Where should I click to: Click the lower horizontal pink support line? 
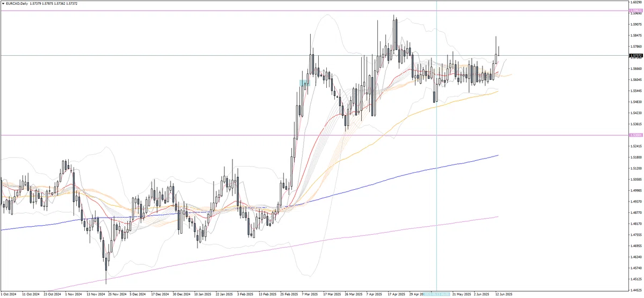tap(314, 135)
